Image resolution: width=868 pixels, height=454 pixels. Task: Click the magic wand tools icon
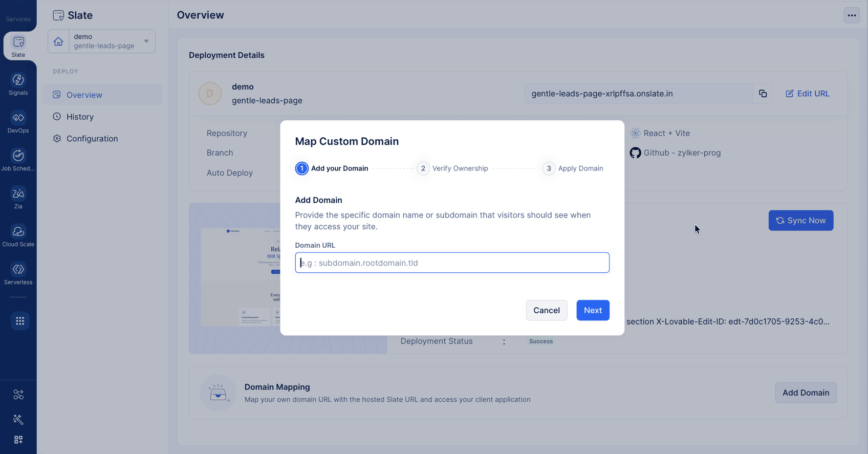tap(18, 419)
